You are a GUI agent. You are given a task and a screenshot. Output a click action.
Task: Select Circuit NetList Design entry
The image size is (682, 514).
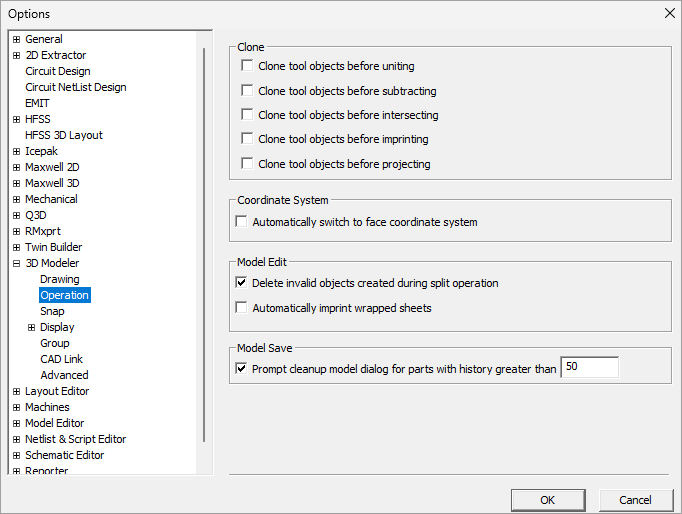point(76,87)
